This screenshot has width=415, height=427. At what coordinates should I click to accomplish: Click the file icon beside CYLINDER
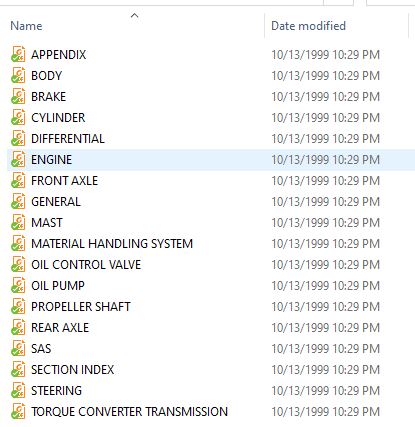tap(18, 117)
